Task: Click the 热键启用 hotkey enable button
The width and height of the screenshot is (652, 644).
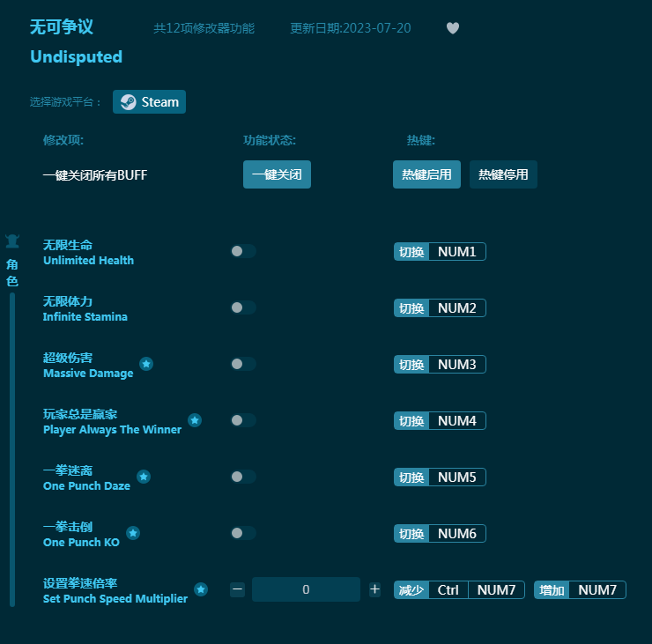Action: (426, 174)
